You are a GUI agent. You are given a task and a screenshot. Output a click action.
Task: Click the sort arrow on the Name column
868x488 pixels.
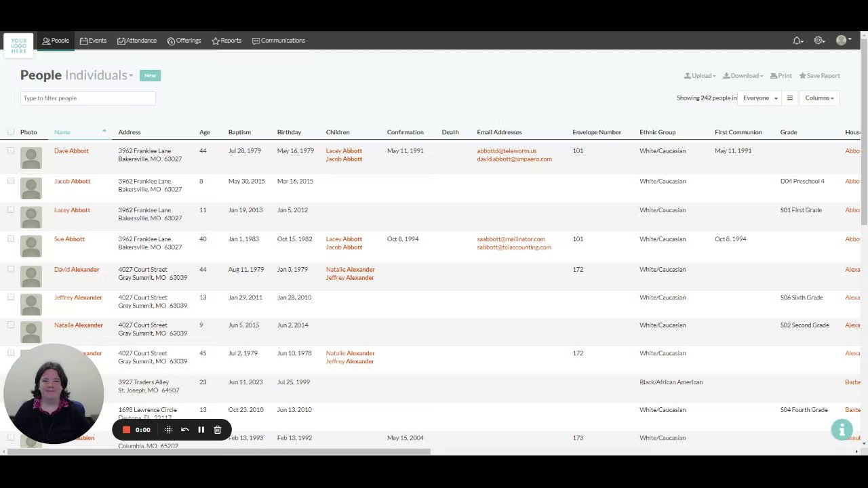pyautogui.click(x=104, y=131)
